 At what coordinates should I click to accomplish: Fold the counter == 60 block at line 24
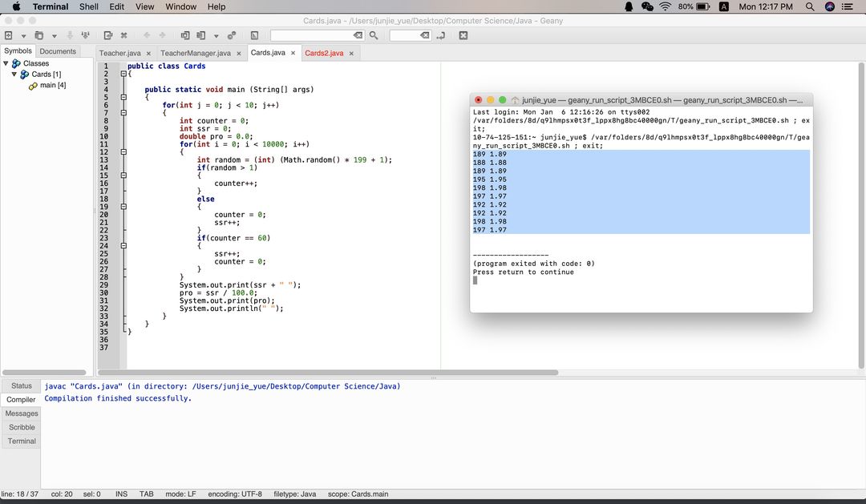coord(123,246)
